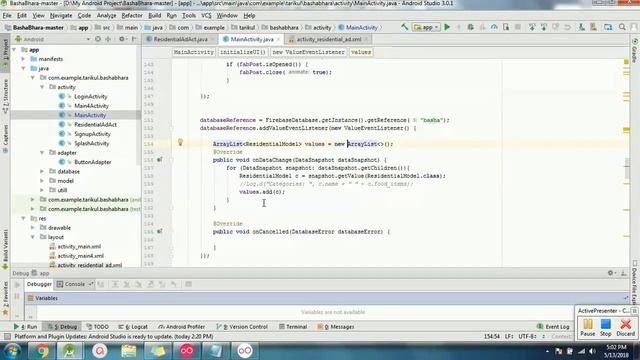Collapse the adapter package
This screenshot has height=360, width=640.
(42, 153)
